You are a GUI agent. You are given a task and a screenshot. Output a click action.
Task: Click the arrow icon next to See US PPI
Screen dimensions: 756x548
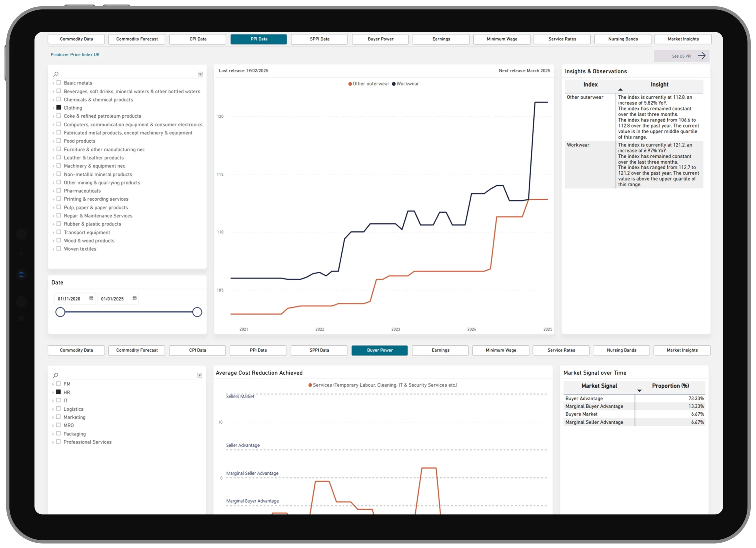point(701,56)
